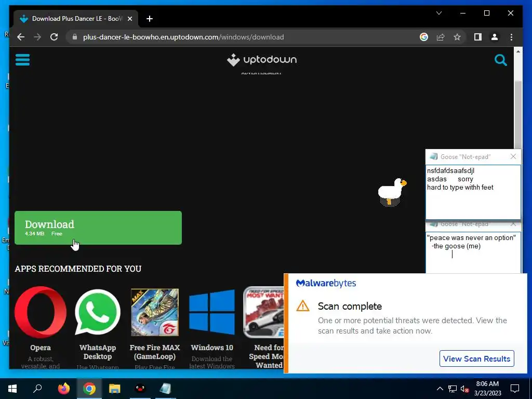Click the white desktop goose
The image size is (532, 399).
(392, 192)
